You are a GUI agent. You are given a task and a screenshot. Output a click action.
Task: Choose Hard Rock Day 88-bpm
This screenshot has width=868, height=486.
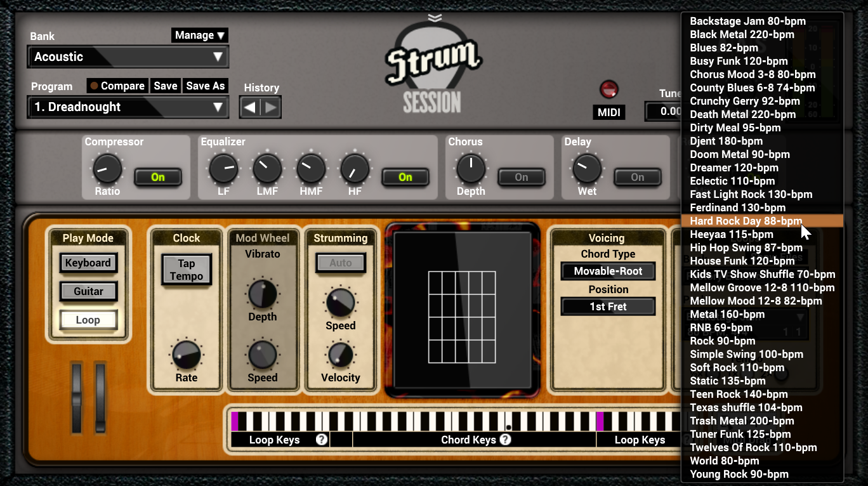click(762, 221)
